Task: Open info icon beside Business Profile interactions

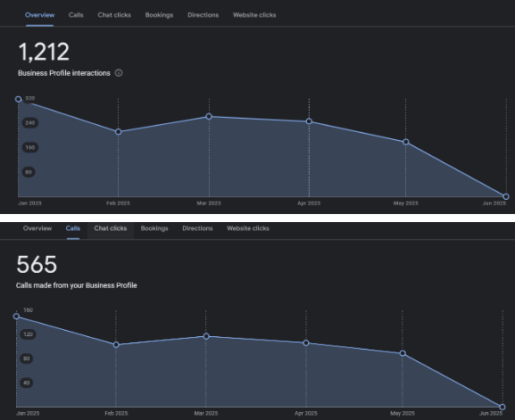Action: 119,73
